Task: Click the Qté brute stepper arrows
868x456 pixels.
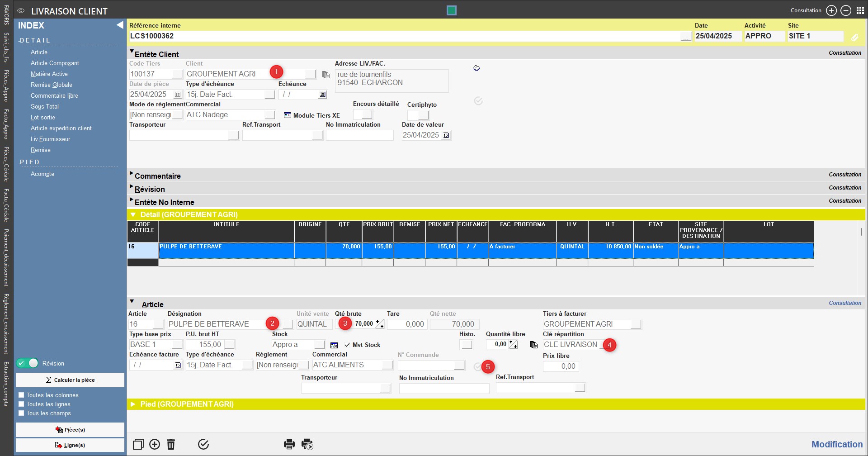Action: (x=380, y=324)
